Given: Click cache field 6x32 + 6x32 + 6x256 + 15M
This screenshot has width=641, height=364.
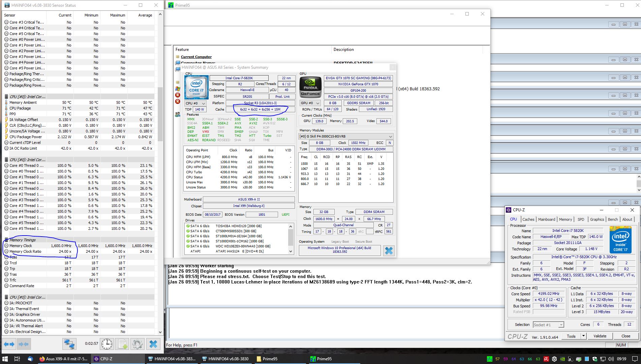Looking at the screenshot, I should coord(260,110).
